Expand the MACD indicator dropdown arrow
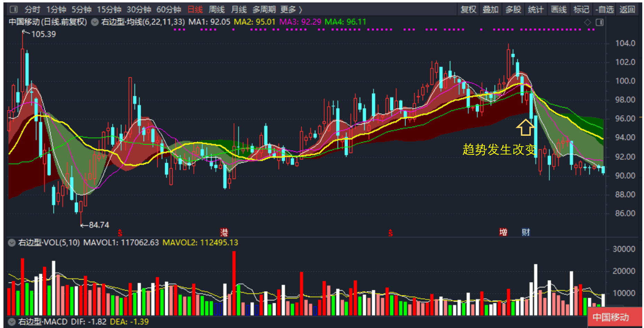Screen dimensions: 644x328 pos(12,322)
